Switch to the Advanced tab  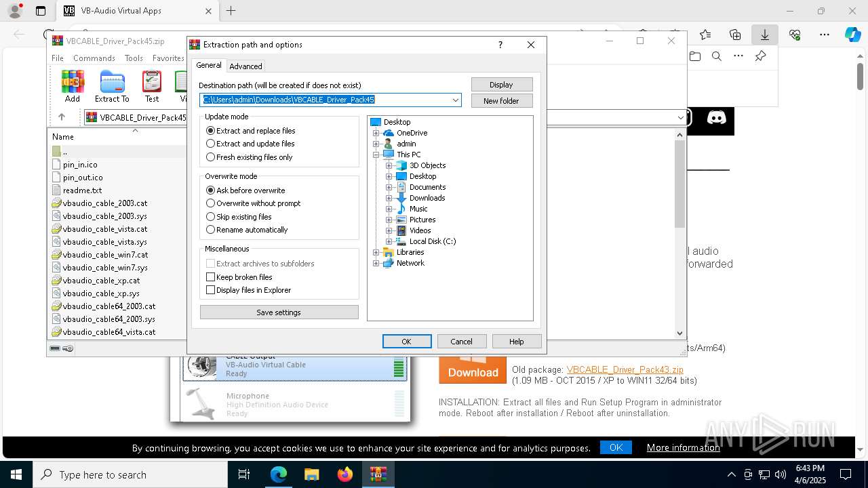245,66
